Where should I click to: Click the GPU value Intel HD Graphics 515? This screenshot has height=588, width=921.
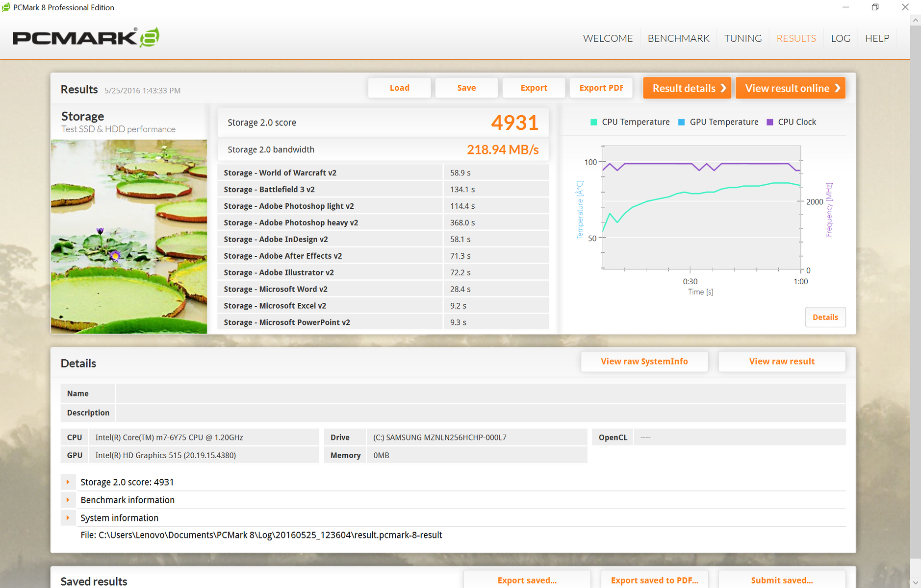tap(165, 455)
